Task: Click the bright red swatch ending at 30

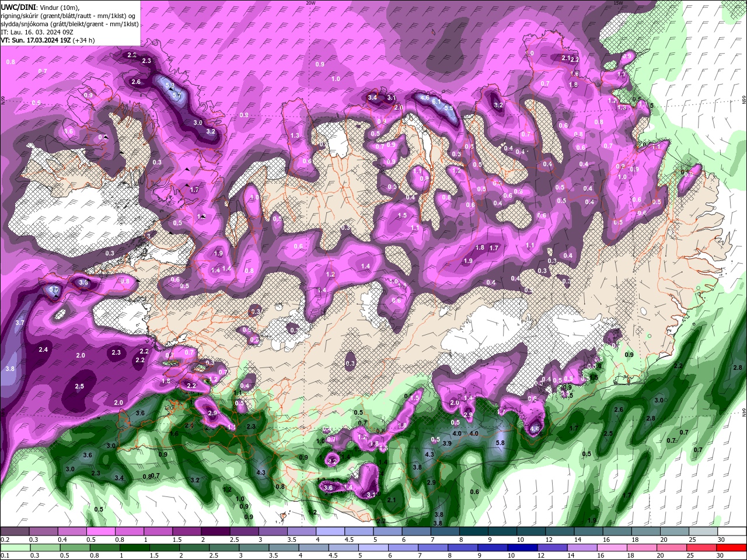Action: pos(732,548)
